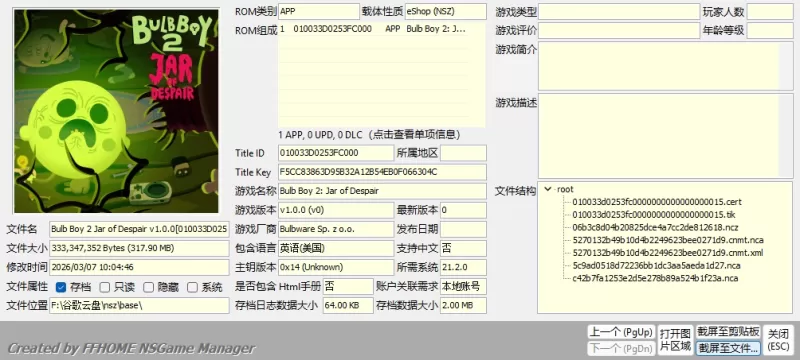Select the 5270132b...cnmt.nca entry
This screenshot has width=800, height=360.
[668, 240]
